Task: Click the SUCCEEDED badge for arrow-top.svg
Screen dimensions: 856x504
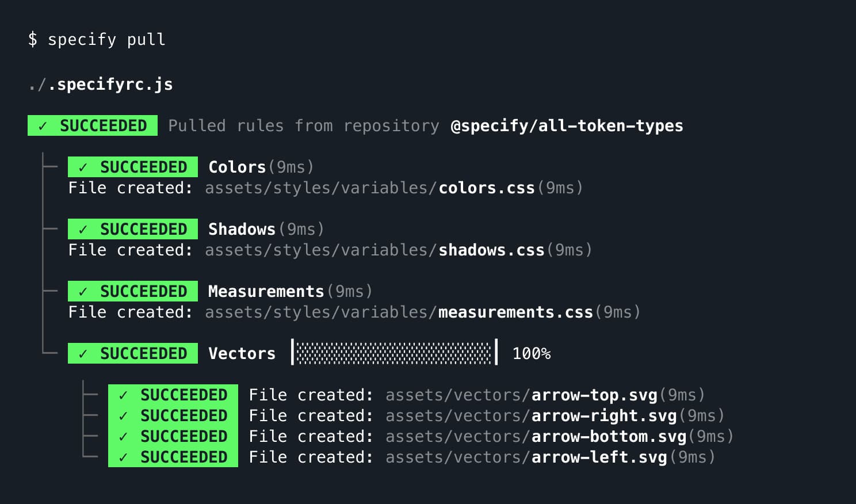Action: [x=173, y=395]
